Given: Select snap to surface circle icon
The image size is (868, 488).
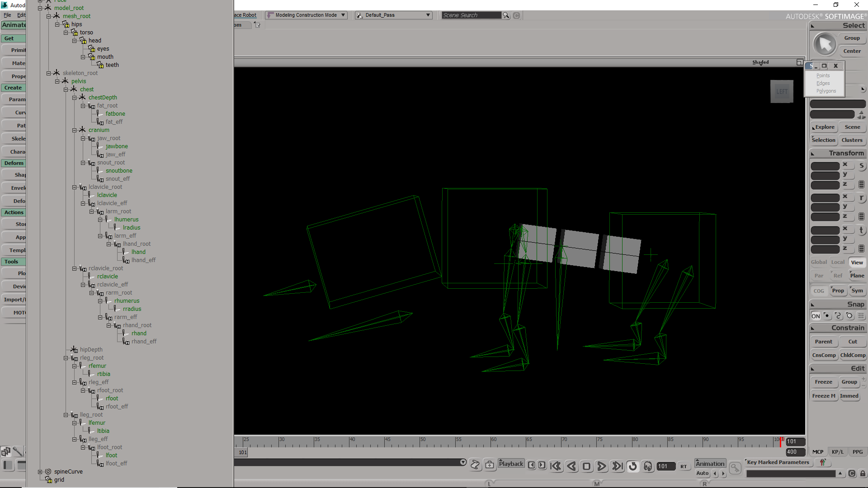Looking at the screenshot, I should (x=849, y=316).
